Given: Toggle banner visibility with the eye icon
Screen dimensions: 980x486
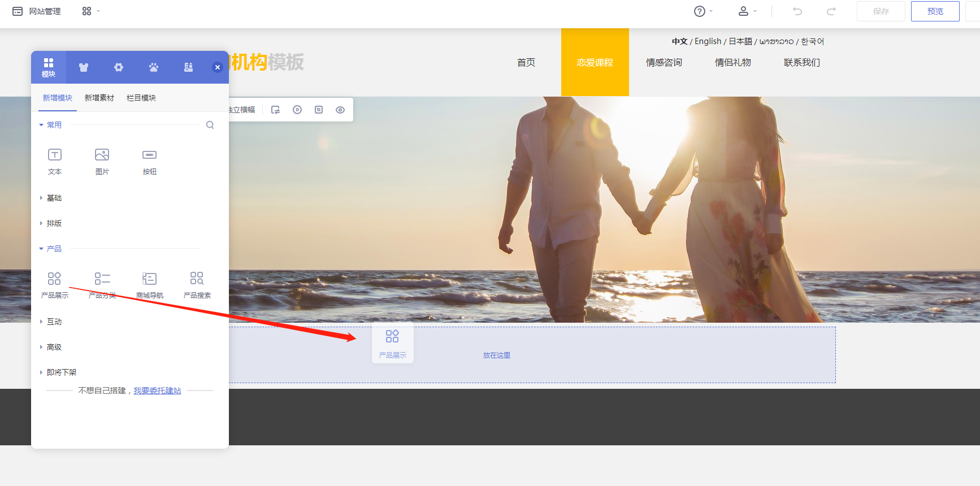Looking at the screenshot, I should [x=340, y=110].
